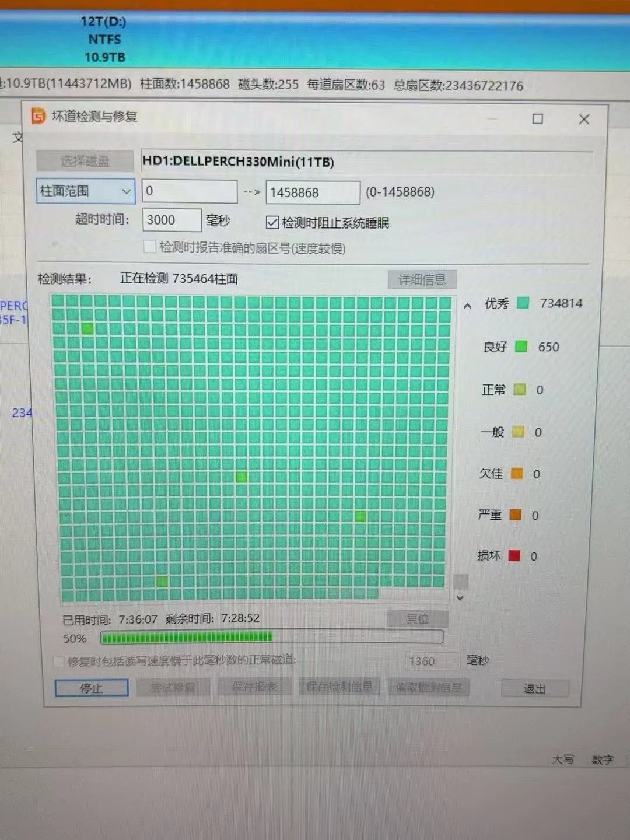Toggle 检测时阻止系统睡眠 checkbox

point(272,222)
